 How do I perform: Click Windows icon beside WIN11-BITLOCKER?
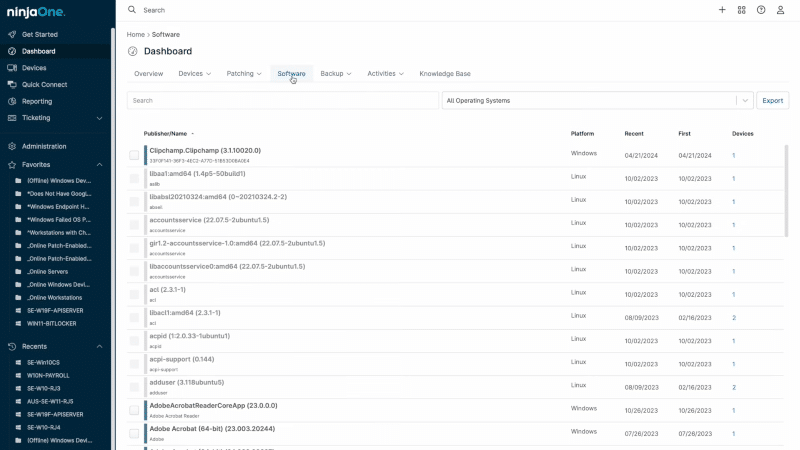pyautogui.click(x=18, y=323)
